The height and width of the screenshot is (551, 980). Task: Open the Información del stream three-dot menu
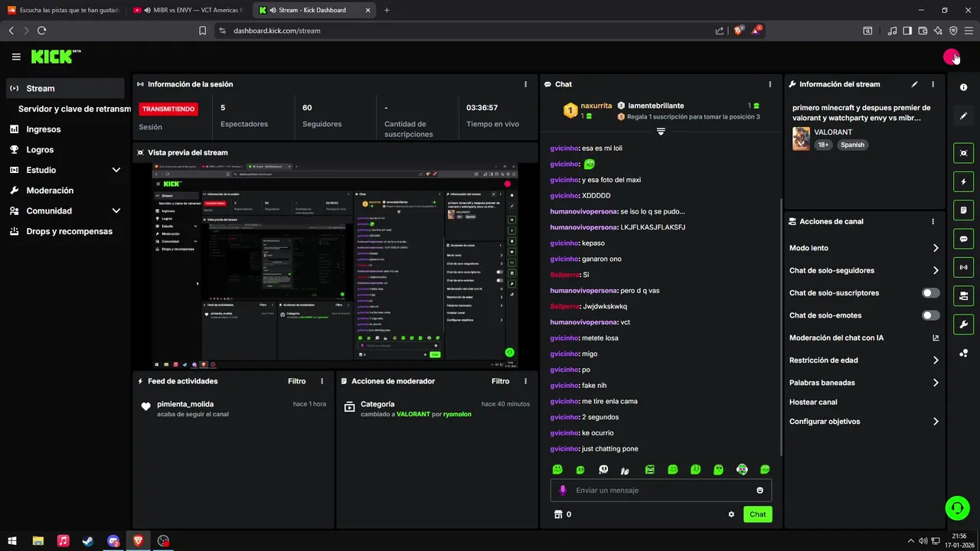933,84
